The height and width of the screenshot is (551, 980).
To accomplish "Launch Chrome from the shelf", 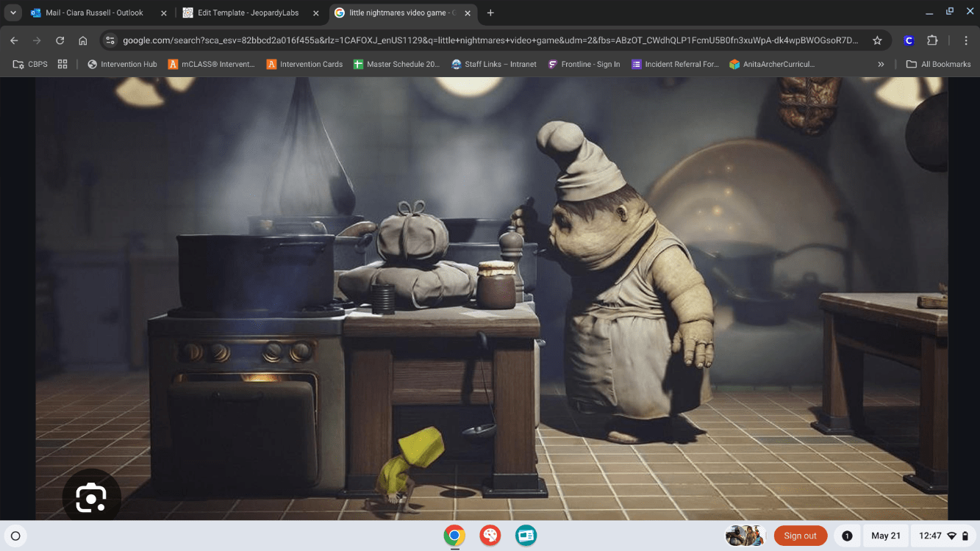I will click(454, 536).
